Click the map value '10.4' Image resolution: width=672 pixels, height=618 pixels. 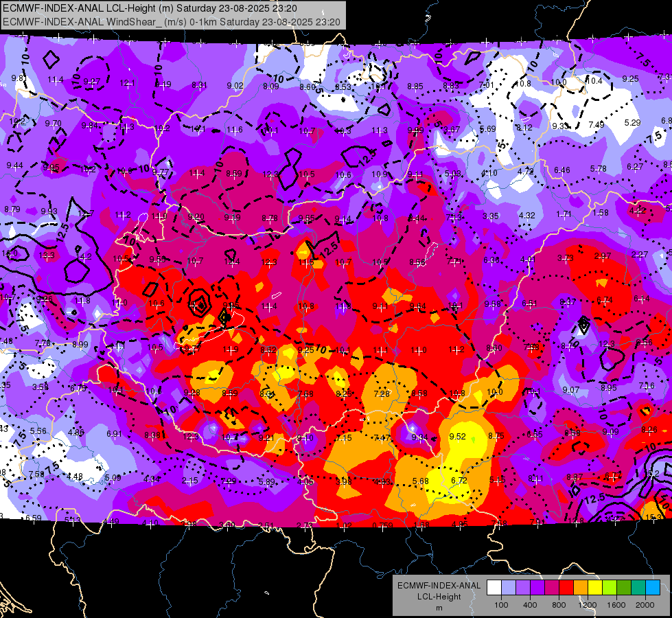click(x=594, y=80)
